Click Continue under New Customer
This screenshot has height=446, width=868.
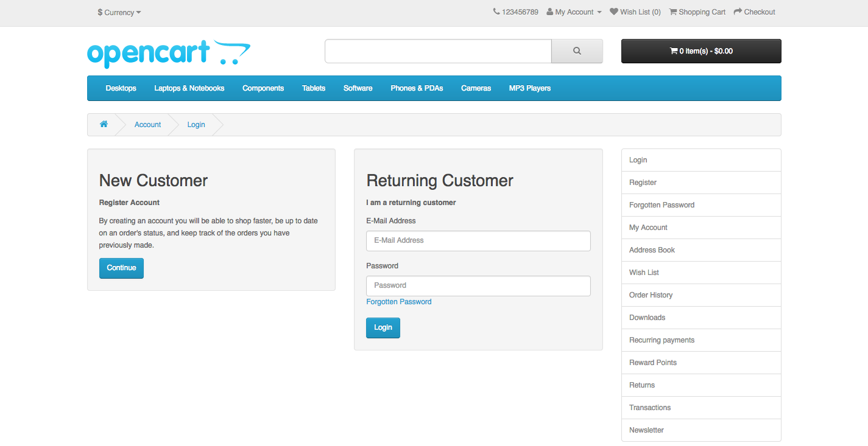tap(121, 268)
